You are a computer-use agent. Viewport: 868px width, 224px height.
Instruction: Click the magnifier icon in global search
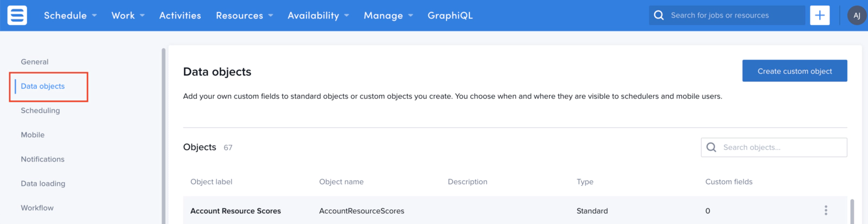point(659,15)
